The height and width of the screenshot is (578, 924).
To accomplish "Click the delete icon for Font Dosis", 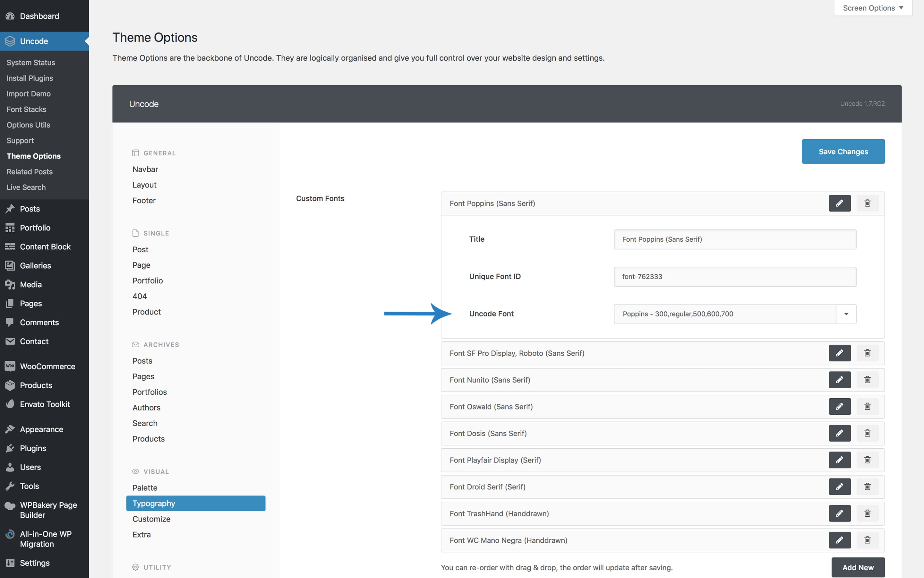I will [868, 433].
